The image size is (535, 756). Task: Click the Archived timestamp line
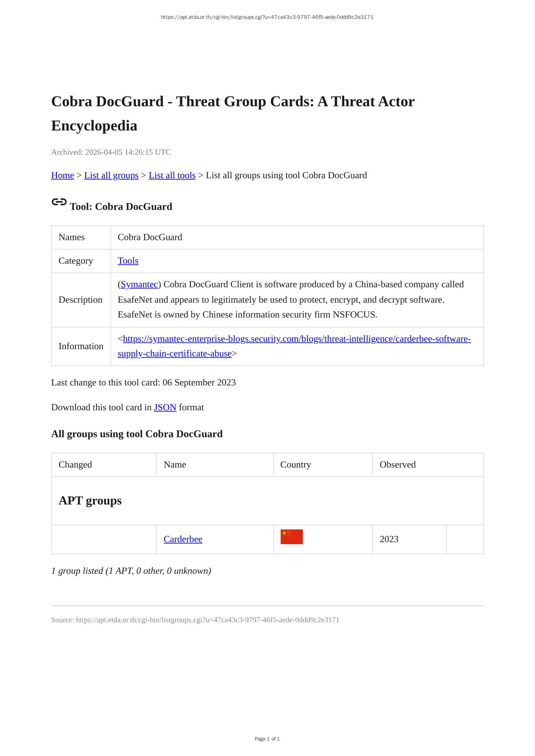click(x=111, y=152)
